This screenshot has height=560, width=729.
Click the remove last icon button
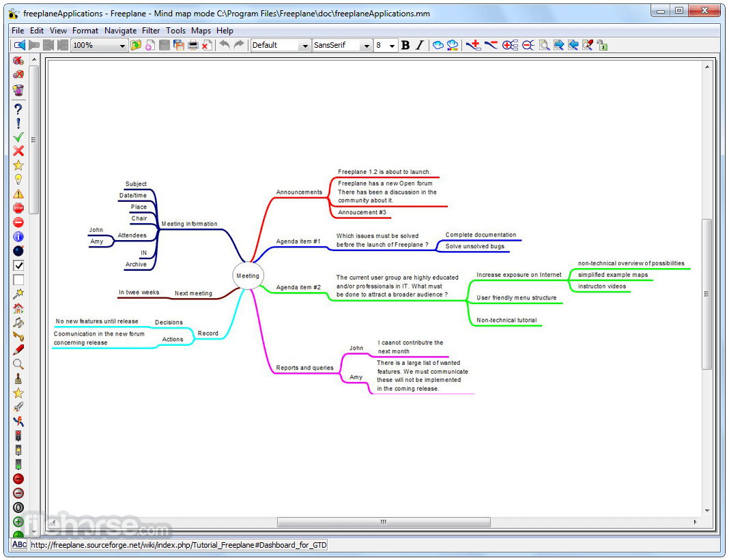[x=18, y=74]
